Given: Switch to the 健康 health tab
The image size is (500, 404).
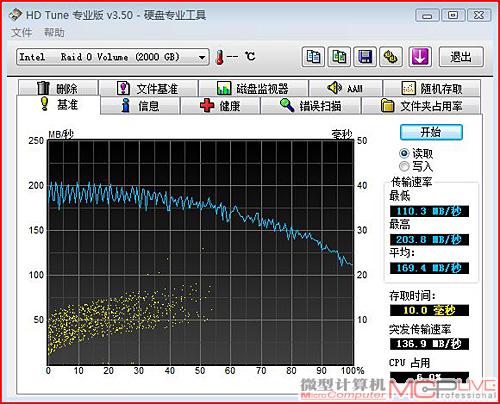Looking at the screenshot, I should click(220, 106).
